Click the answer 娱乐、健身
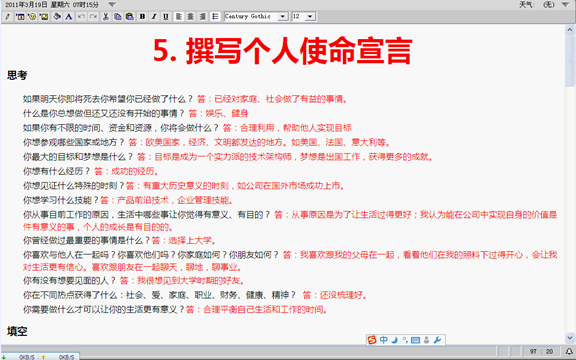 (227, 114)
